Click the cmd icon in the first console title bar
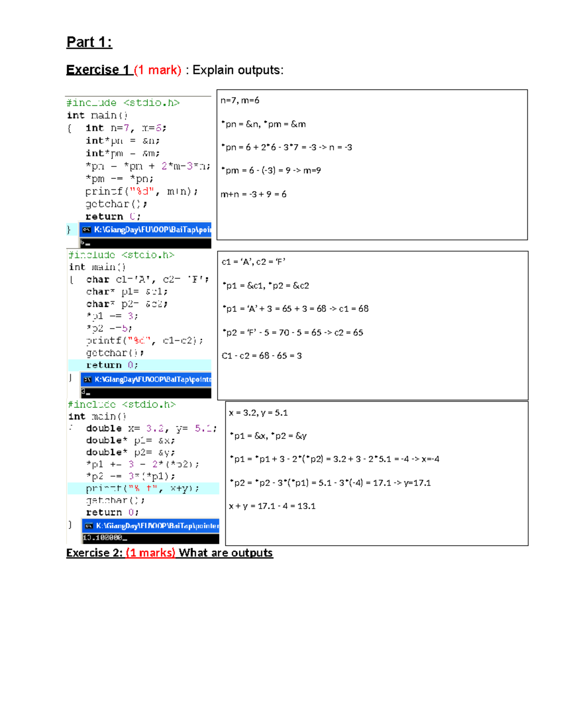 click(x=86, y=229)
